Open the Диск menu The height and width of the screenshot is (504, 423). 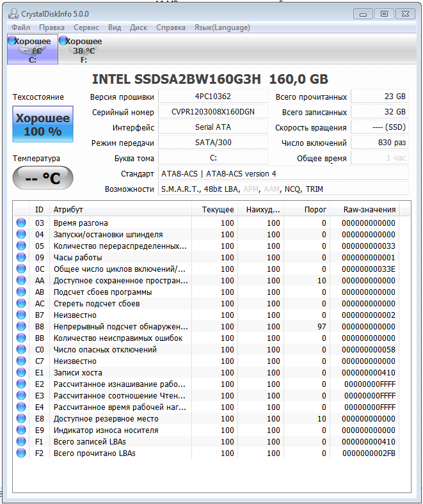point(138,28)
